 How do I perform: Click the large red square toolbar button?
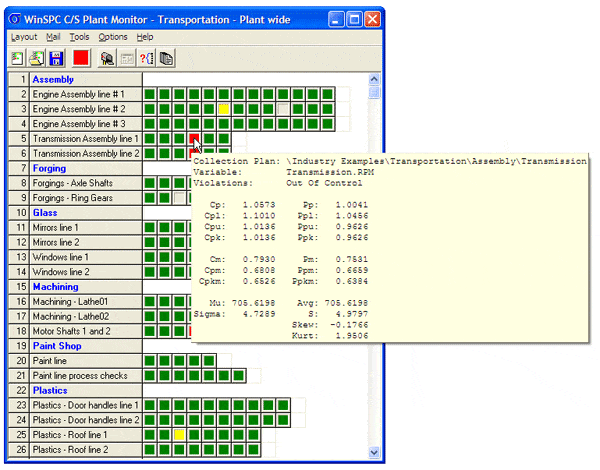tap(81, 57)
